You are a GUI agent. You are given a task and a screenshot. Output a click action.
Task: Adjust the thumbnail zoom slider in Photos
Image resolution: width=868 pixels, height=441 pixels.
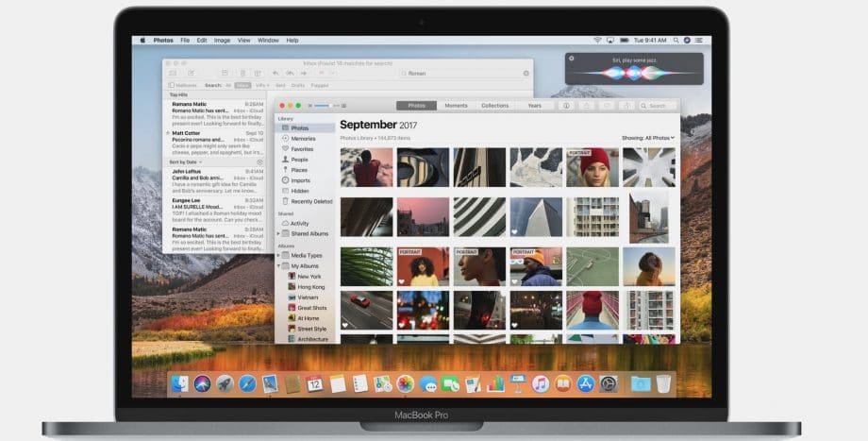point(326,105)
